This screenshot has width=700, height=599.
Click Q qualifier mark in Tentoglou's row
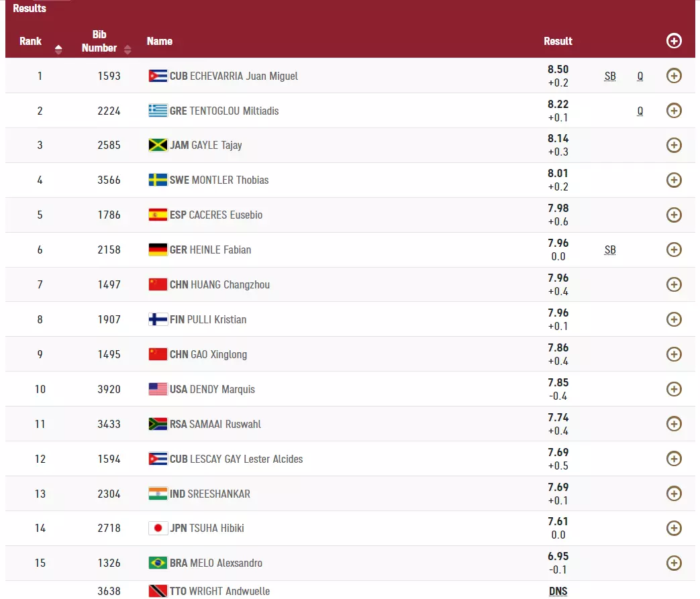point(640,111)
